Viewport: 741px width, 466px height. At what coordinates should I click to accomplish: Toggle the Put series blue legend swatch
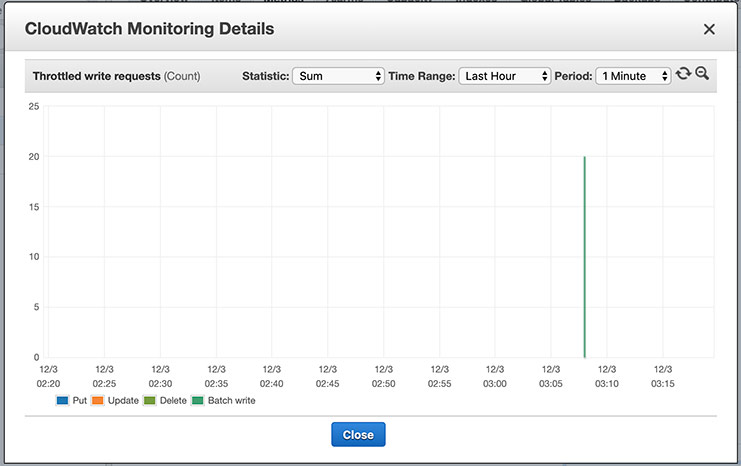tap(62, 401)
